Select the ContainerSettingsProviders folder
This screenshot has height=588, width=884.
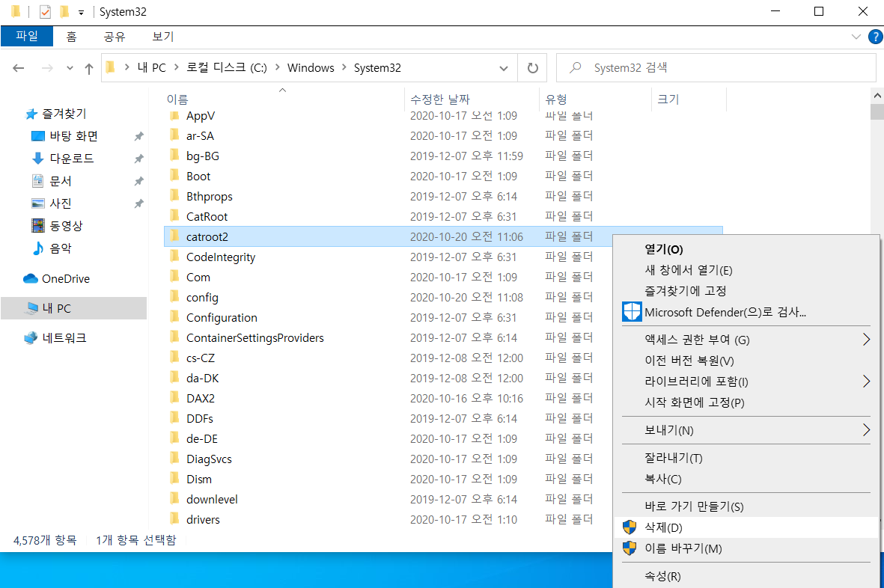click(254, 338)
